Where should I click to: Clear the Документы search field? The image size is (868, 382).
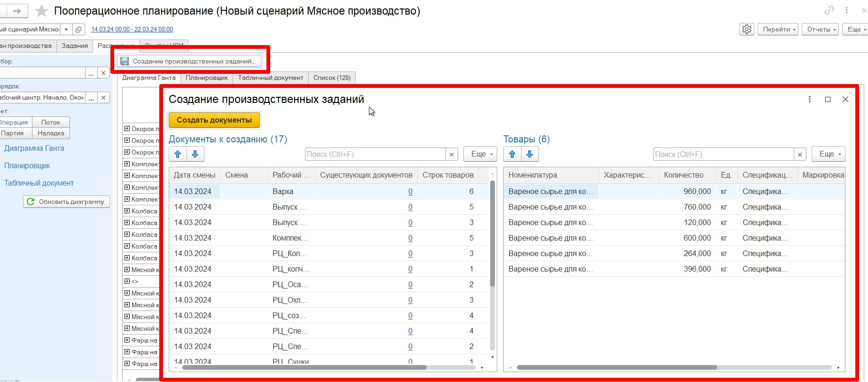coord(451,154)
